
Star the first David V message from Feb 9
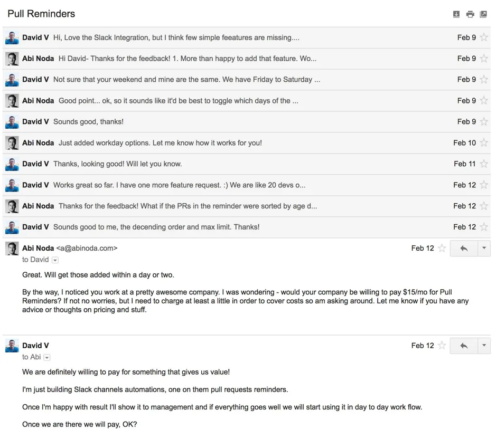pos(484,37)
